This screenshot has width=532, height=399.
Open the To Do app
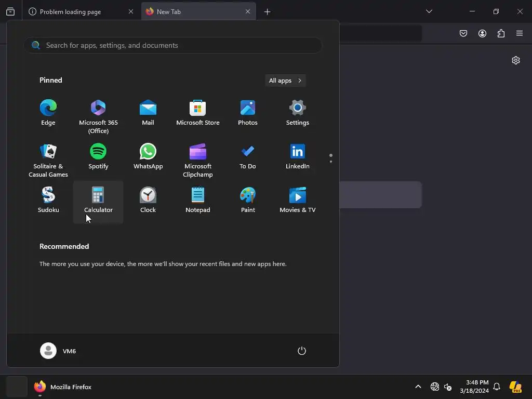coord(248,156)
